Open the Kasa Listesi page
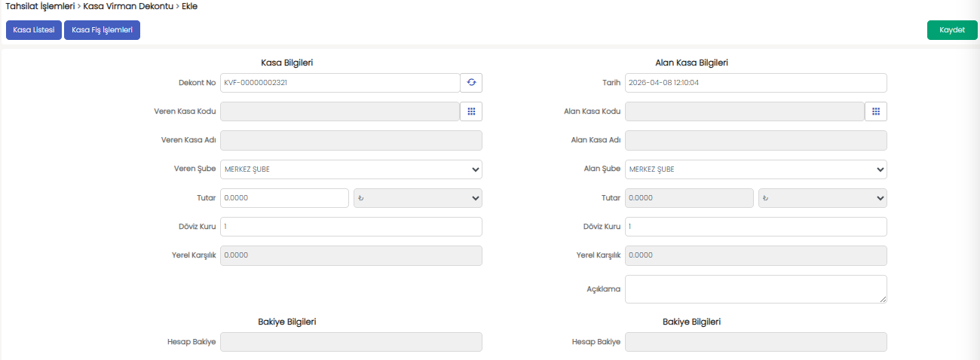The height and width of the screenshot is (360, 980). click(x=34, y=30)
